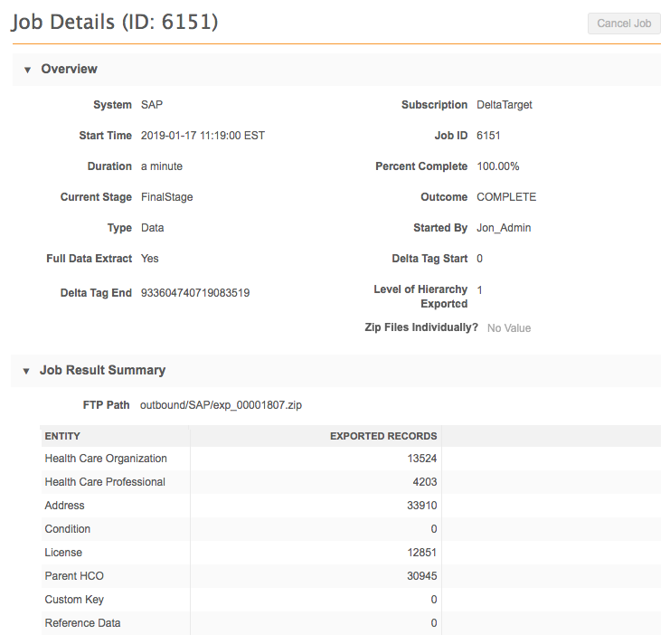Select the Custom Key row
The width and height of the screenshot is (670, 644).
(74, 600)
